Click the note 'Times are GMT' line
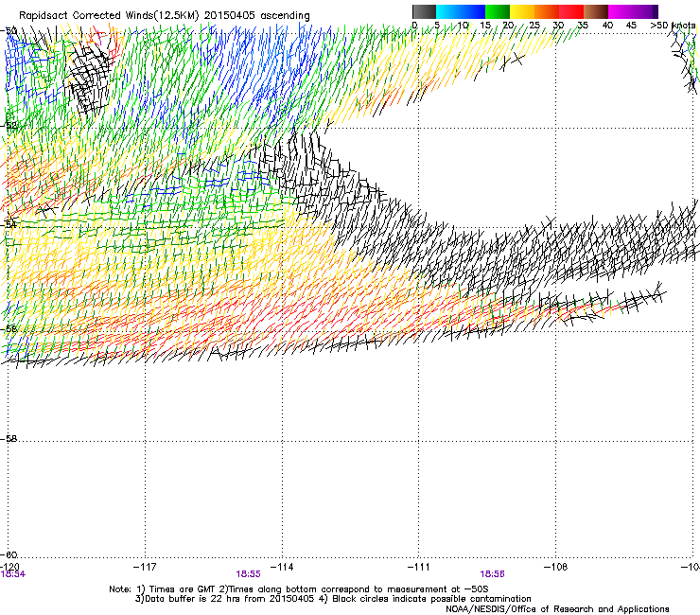This screenshot has width=700, height=615. (x=299, y=589)
